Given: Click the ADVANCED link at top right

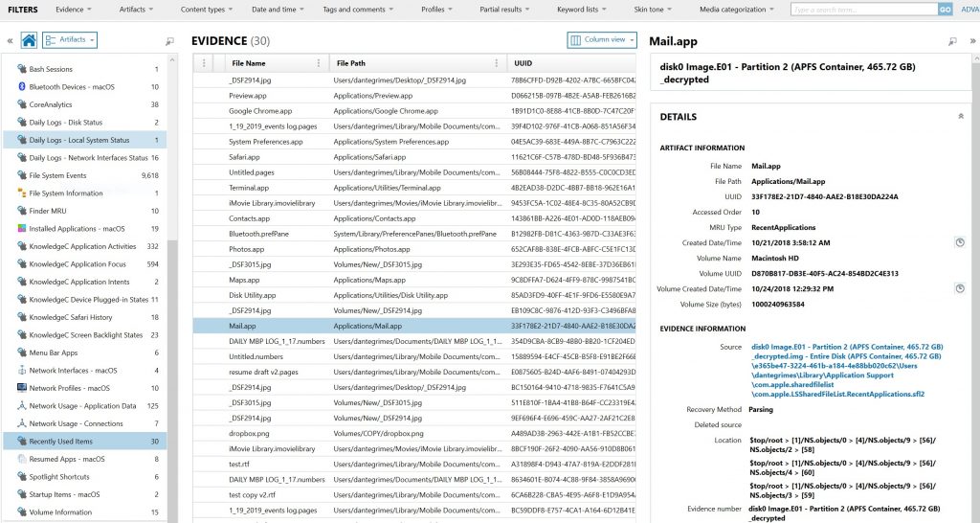Looking at the screenshot, I should (x=970, y=10).
